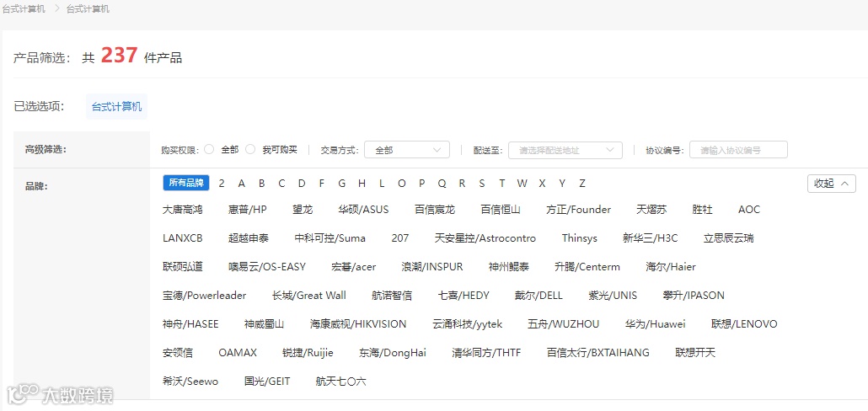Choose brand 东海/DongHai
868x411 pixels.
click(393, 353)
